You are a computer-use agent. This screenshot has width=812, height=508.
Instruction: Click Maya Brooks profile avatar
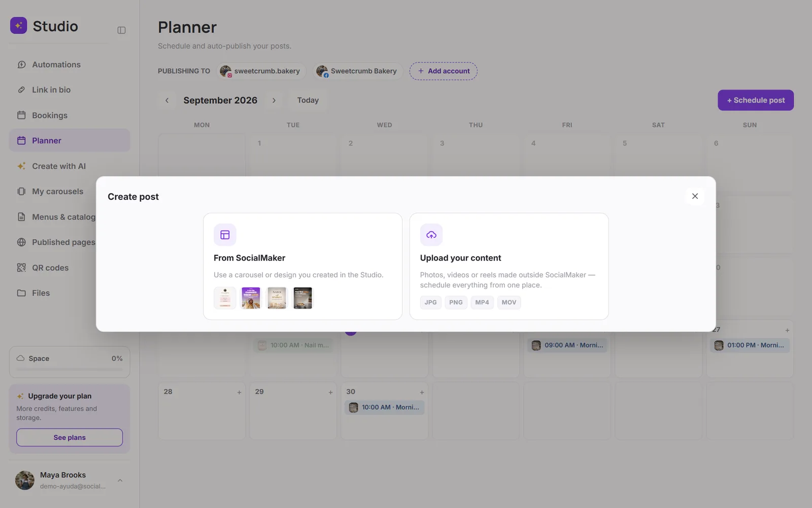coord(25,480)
